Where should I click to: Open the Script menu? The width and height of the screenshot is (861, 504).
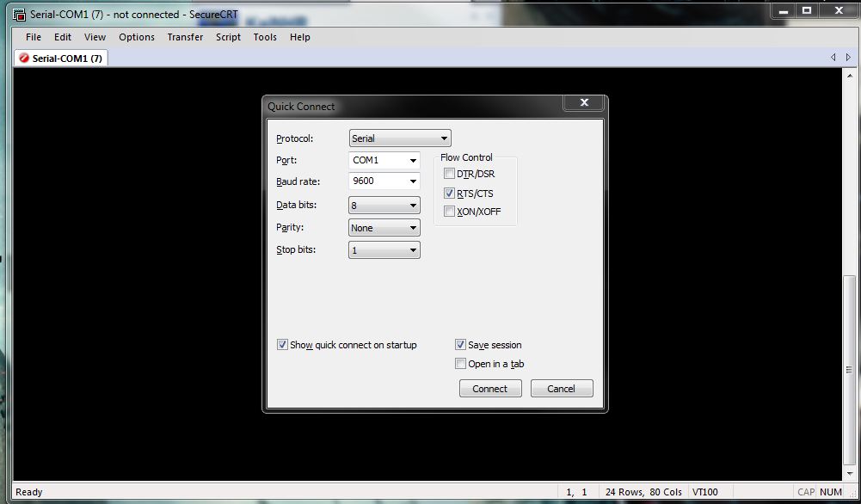pyautogui.click(x=228, y=37)
